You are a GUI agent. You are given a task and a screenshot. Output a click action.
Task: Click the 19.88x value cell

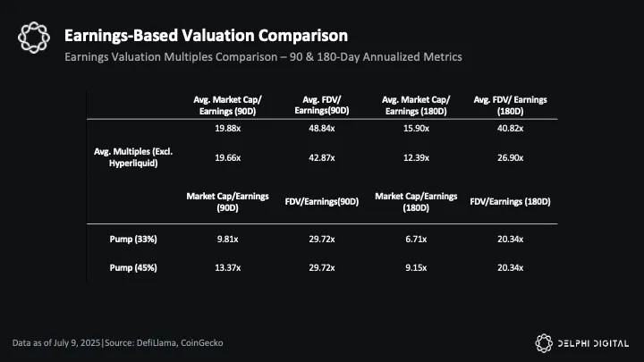click(227, 129)
